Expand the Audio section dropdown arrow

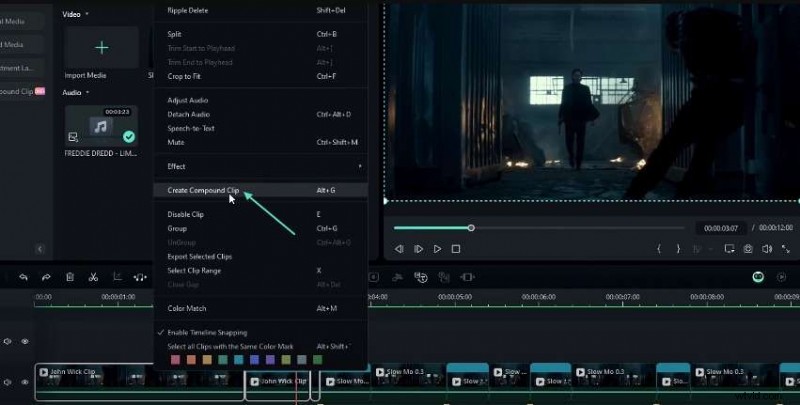coord(87,92)
